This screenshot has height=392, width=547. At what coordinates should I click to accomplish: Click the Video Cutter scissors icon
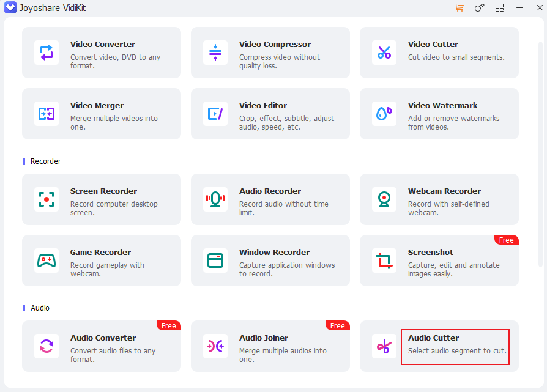click(x=384, y=53)
